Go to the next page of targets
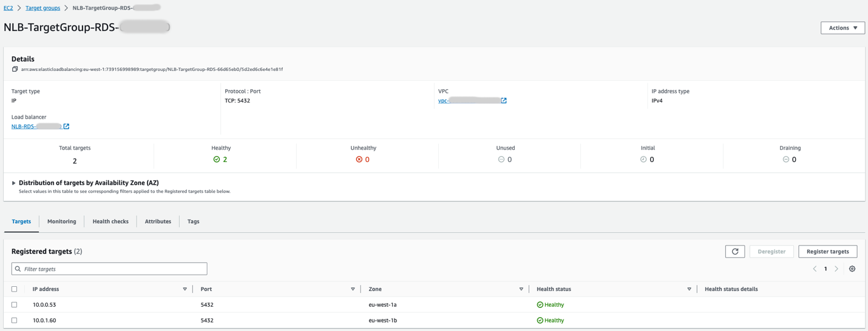The width and height of the screenshot is (868, 331). click(836, 269)
